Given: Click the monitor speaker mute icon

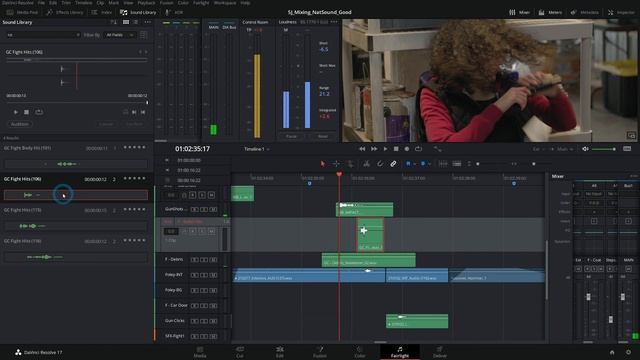Looking at the screenshot, I should coord(585,149).
